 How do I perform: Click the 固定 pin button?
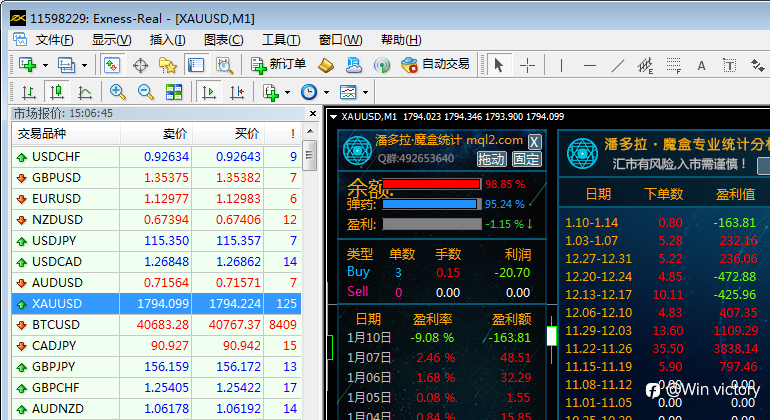(526, 159)
